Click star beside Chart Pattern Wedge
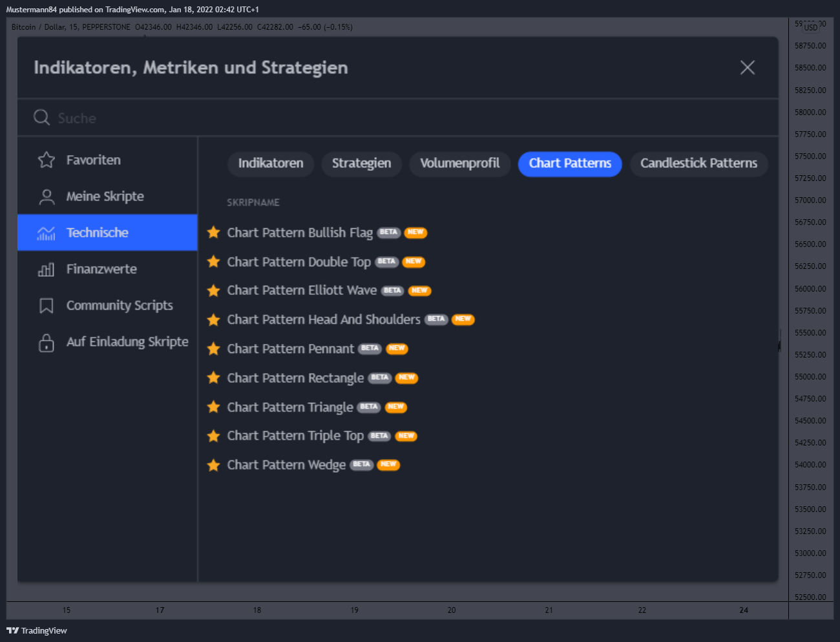The width and height of the screenshot is (840, 642). pos(213,465)
